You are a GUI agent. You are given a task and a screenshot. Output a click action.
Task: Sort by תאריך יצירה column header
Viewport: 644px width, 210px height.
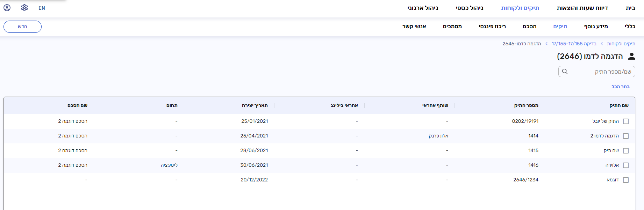tap(255, 105)
